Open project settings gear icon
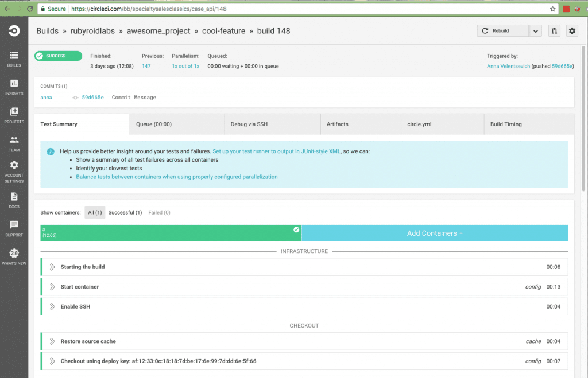 coord(571,31)
